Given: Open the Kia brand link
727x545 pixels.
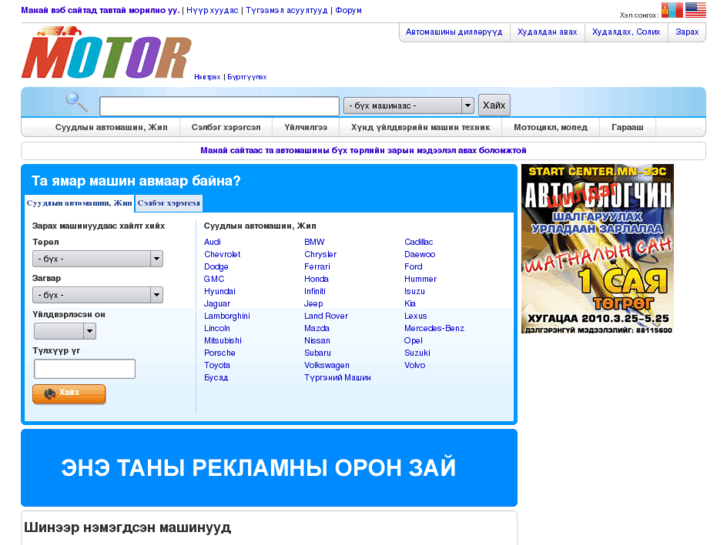Looking at the screenshot, I should pyautogui.click(x=410, y=304).
